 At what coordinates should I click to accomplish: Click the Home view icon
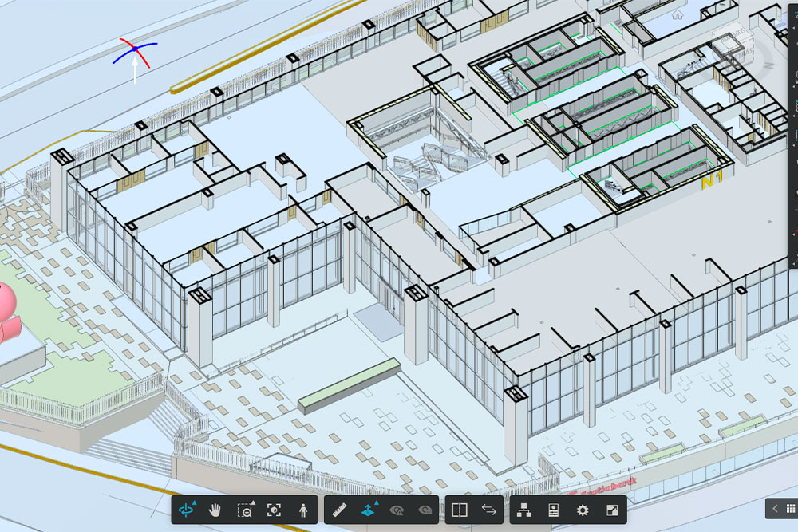coord(678,14)
